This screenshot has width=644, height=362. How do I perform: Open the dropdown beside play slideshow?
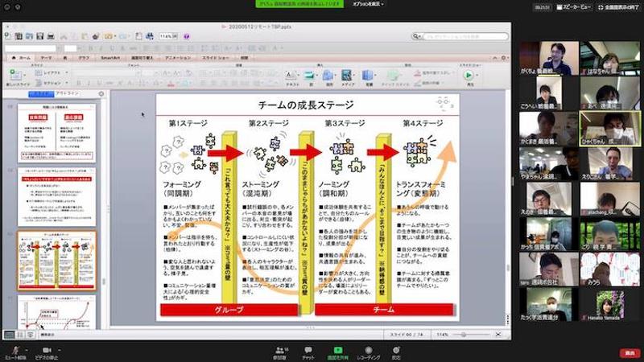point(476,76)
